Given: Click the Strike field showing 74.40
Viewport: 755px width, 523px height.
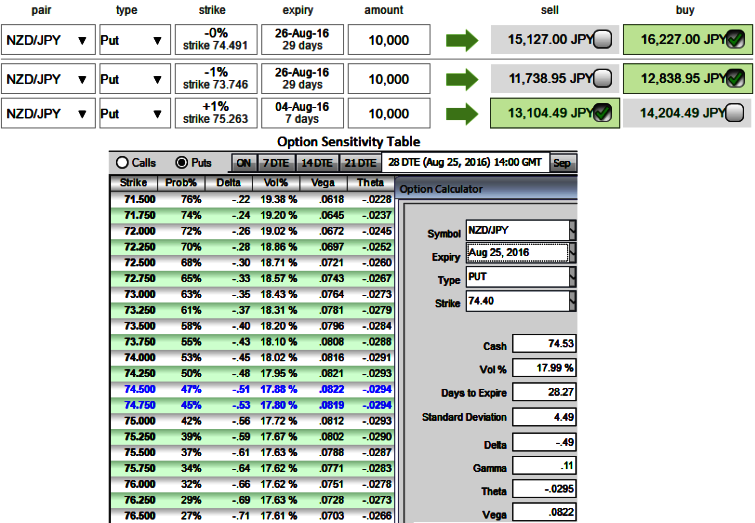Looking at the screenshot, I should (517, 300).
